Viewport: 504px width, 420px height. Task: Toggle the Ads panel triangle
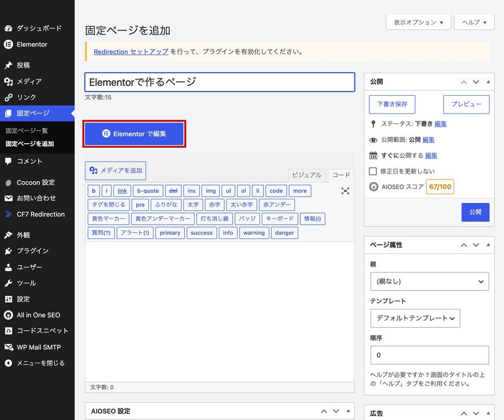[x=488, y=413]
